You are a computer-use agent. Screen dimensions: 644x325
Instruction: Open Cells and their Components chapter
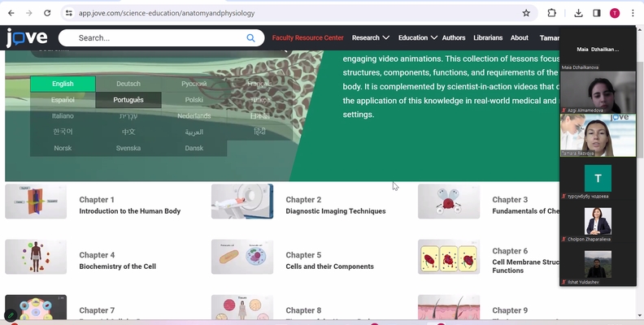(x=330, y=266)
